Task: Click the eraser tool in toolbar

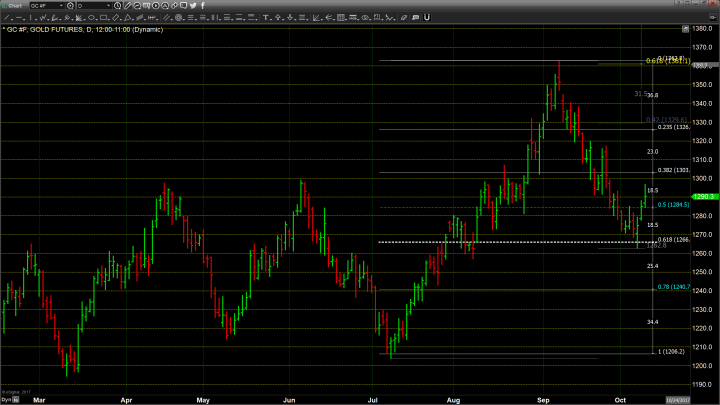Action: [x=403, y=17]
